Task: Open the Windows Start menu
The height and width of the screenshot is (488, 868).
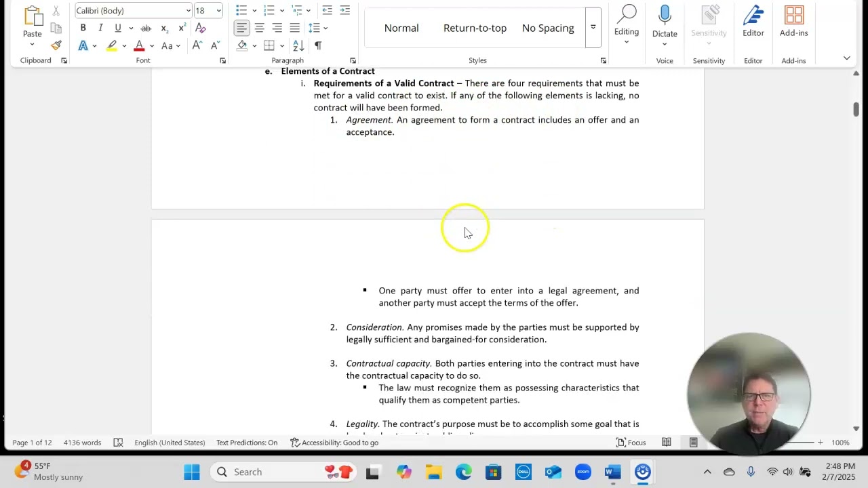Action: click(192, 472)
